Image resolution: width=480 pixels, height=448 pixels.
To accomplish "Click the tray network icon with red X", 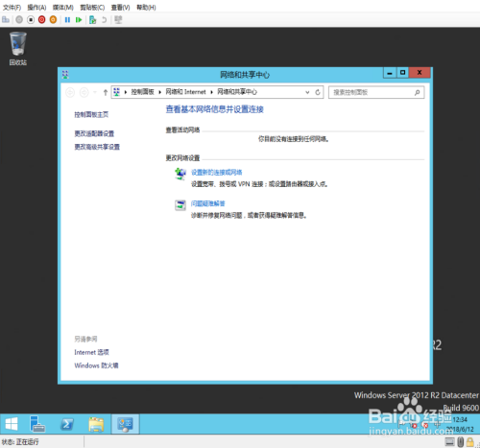I will coord(414,425).
